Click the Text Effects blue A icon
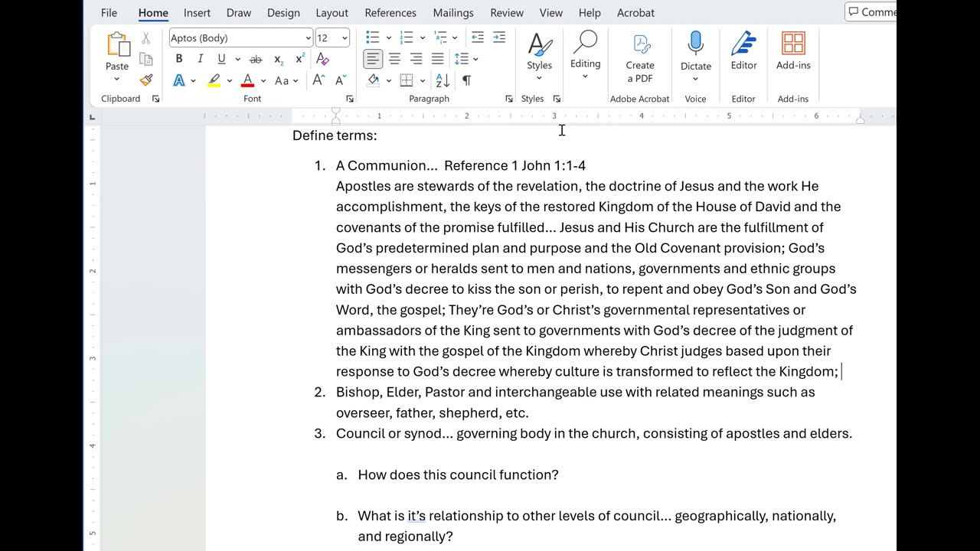 click(x=178, y=80)
